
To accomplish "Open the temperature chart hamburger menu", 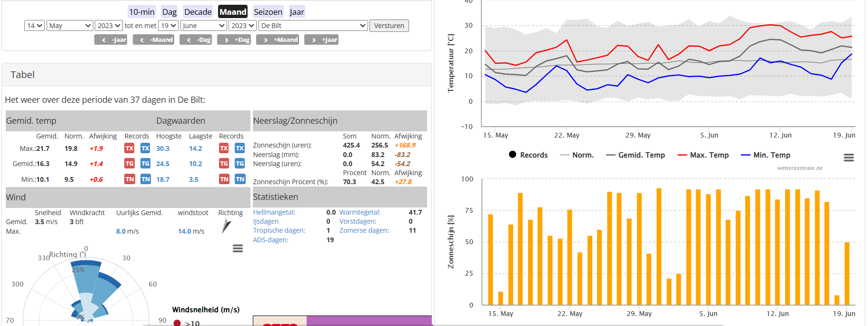I will click(x=848, y=158).
